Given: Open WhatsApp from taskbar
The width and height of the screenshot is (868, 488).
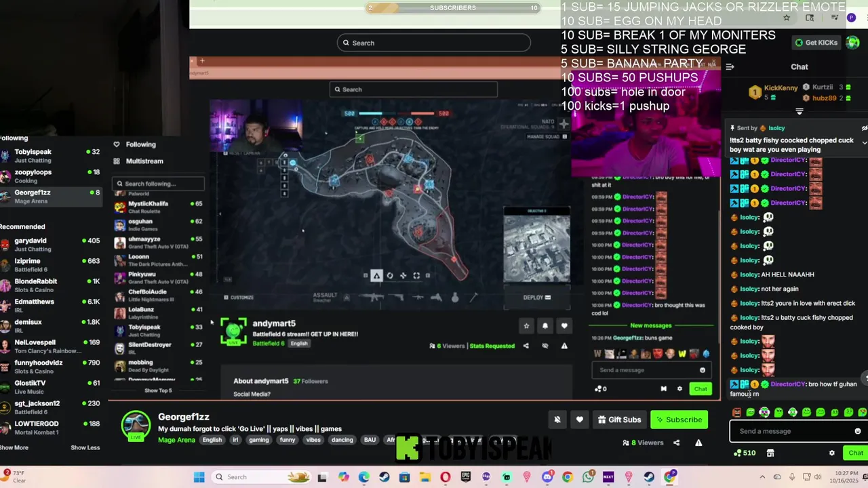Looking at the screenshot, I should (x=588, y=477).
